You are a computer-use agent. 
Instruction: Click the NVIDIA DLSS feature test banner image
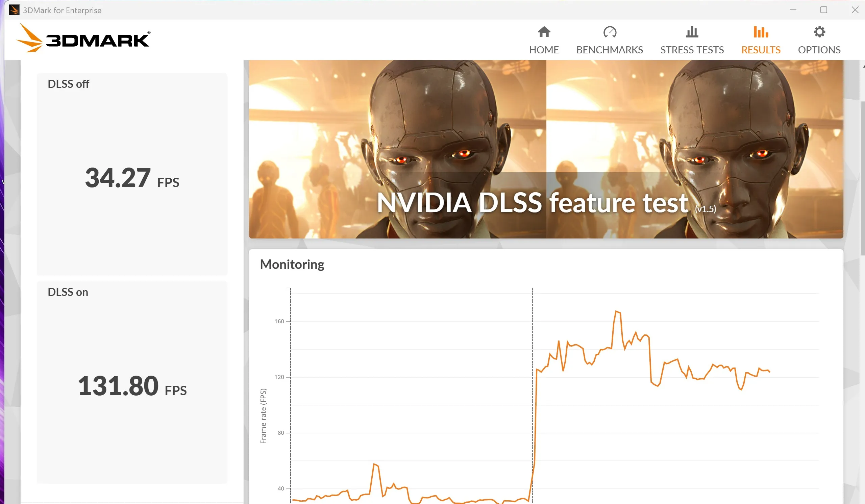click(546, 149)
